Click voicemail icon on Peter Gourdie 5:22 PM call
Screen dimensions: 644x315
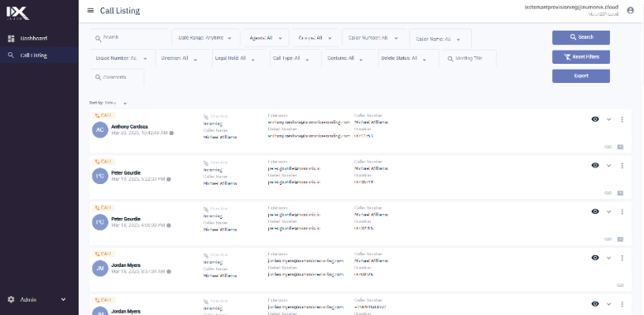pyautogui.click(x=608, y=193)
